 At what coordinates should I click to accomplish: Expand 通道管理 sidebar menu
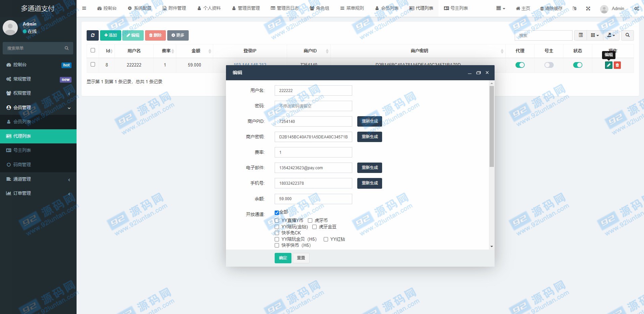(x=38, y=179)
